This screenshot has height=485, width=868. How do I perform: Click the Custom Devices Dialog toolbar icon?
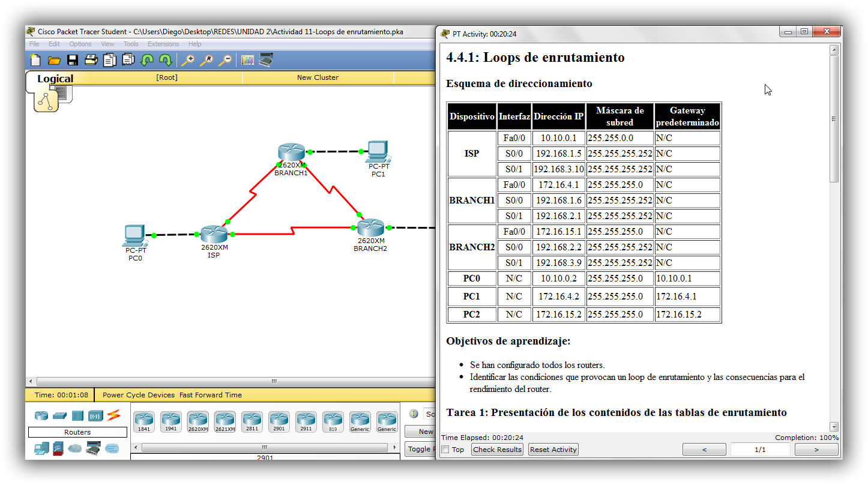click(265, 60)
